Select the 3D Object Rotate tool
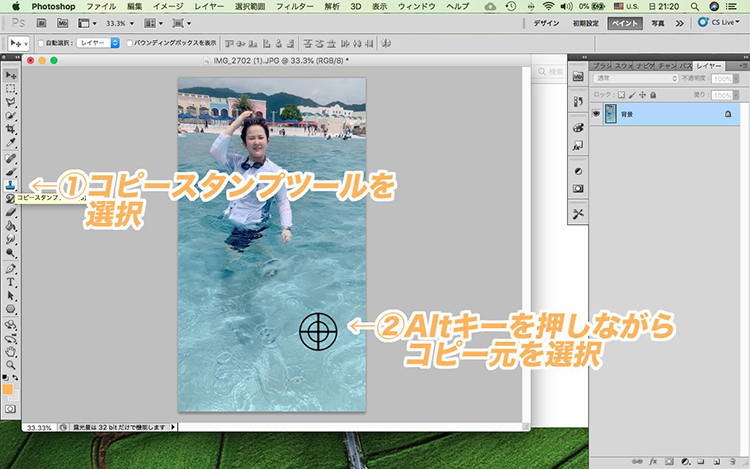 [11, 325]
